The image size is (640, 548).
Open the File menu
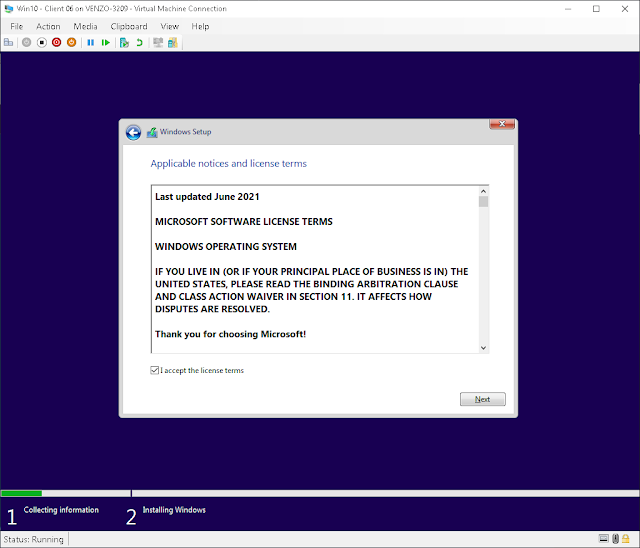16,27
